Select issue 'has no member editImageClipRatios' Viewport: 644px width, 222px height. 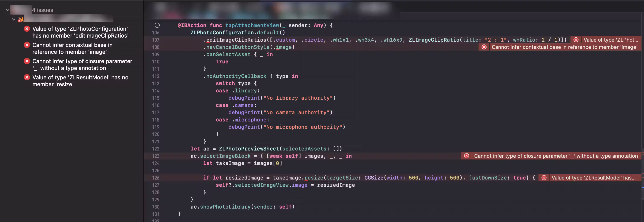click(x=80, y=32)
